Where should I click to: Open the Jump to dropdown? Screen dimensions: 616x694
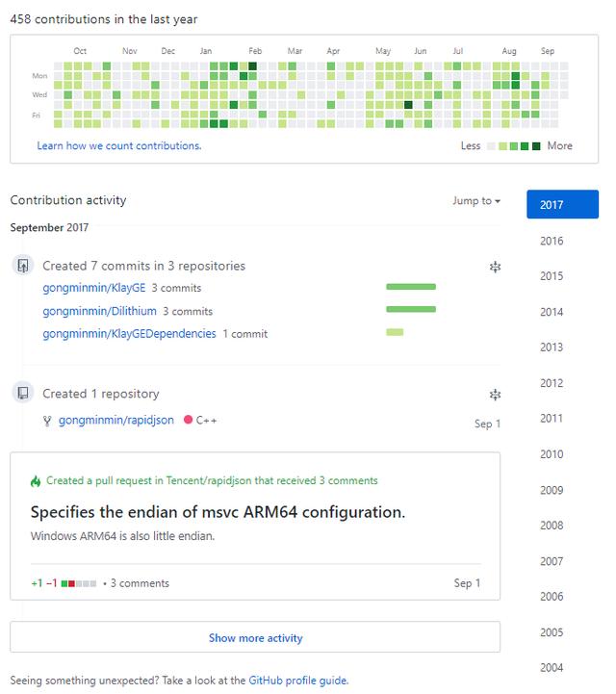click(476, 201)
